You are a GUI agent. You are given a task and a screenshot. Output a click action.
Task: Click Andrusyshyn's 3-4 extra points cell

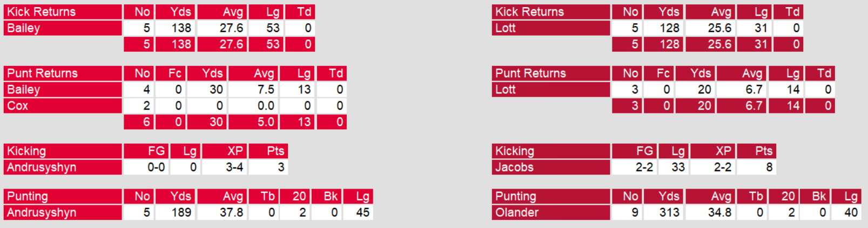(234, 167)
